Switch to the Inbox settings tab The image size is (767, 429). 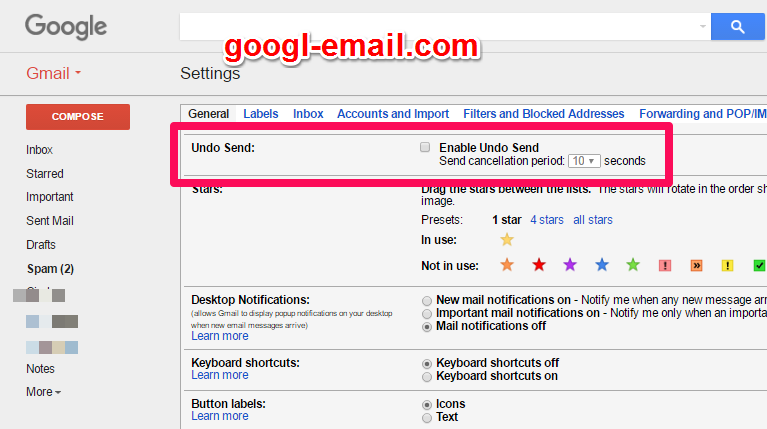308,113
